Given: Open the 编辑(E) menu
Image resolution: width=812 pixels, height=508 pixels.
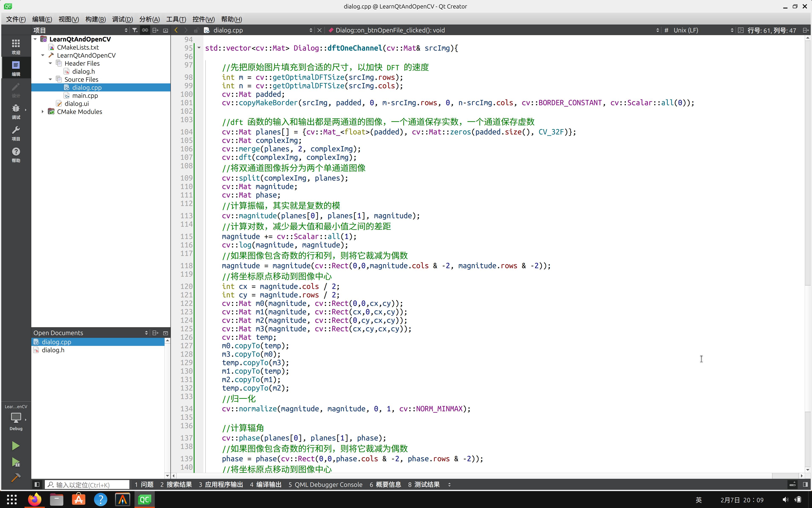Looking at the screenshot, I should tap(42, 19).
